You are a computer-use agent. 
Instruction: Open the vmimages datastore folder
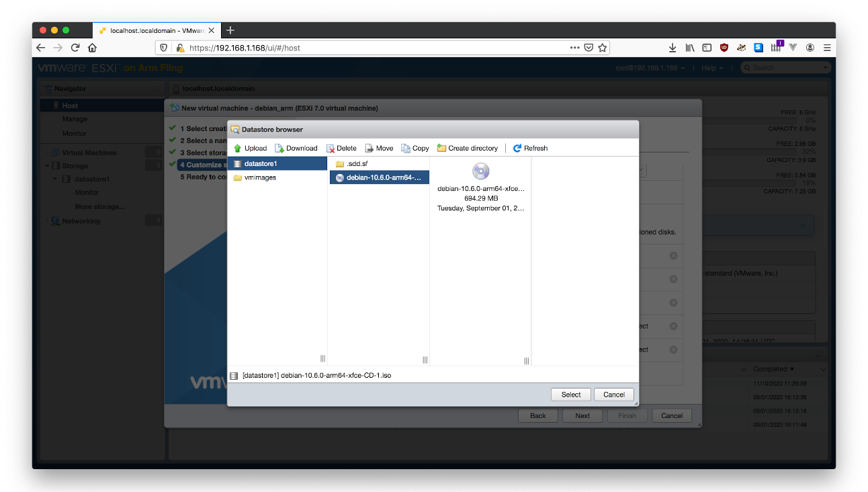click(277, 177)
